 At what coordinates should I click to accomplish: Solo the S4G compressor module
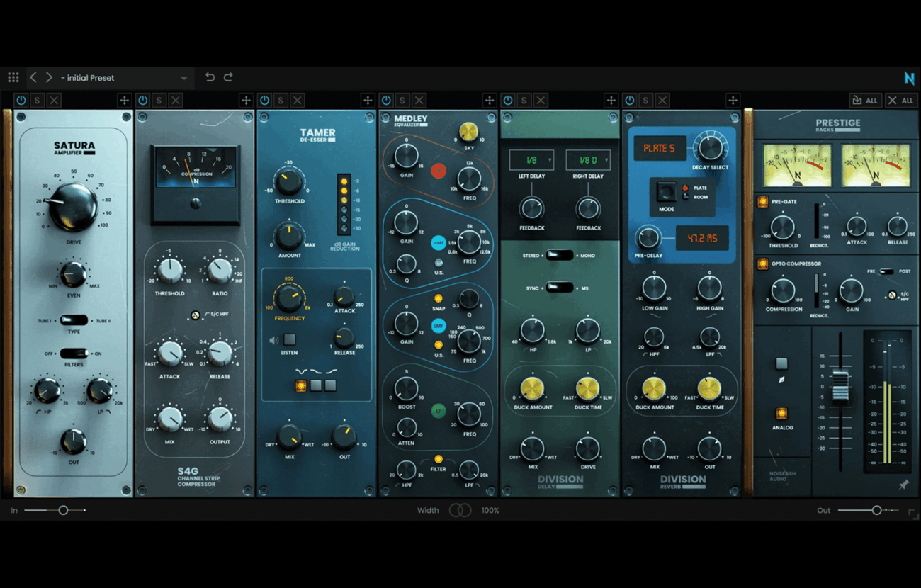159,101
